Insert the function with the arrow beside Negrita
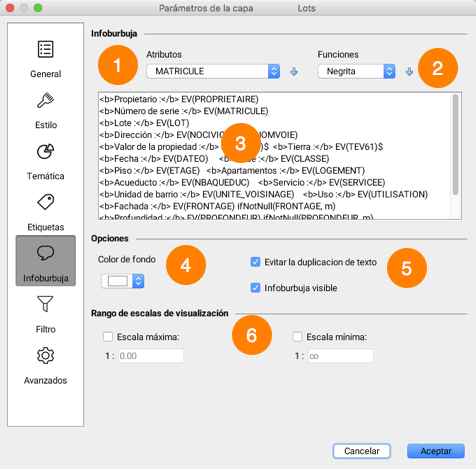 click(x=409, y=71)
